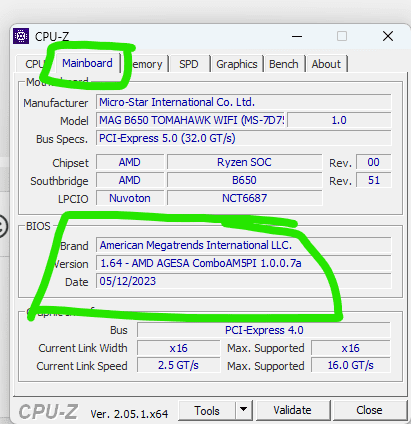Open the SPD tab
Viewport: 411px width, 424px height.
tap(189, 64)
